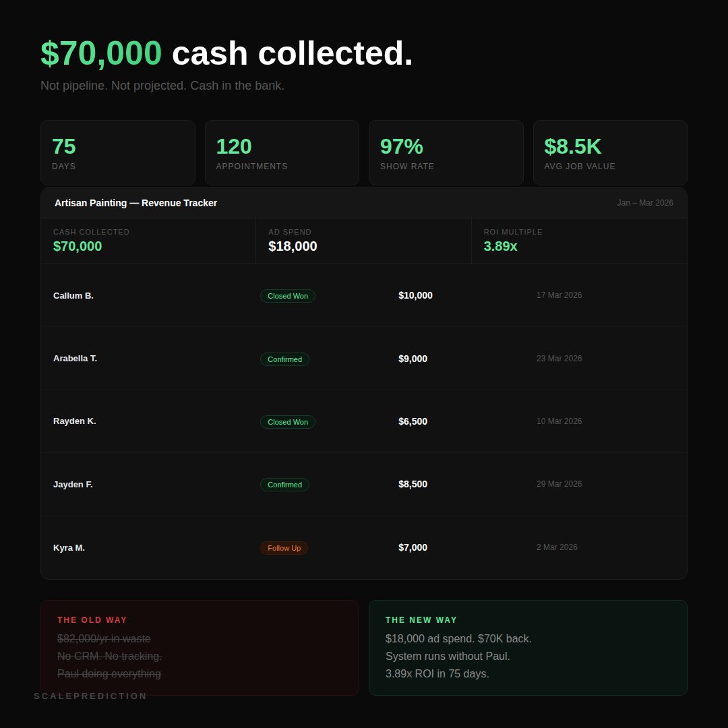Open the Callum B. customer name
The width and height of the screenshot is (728, 728).
[x=73, y=296]
